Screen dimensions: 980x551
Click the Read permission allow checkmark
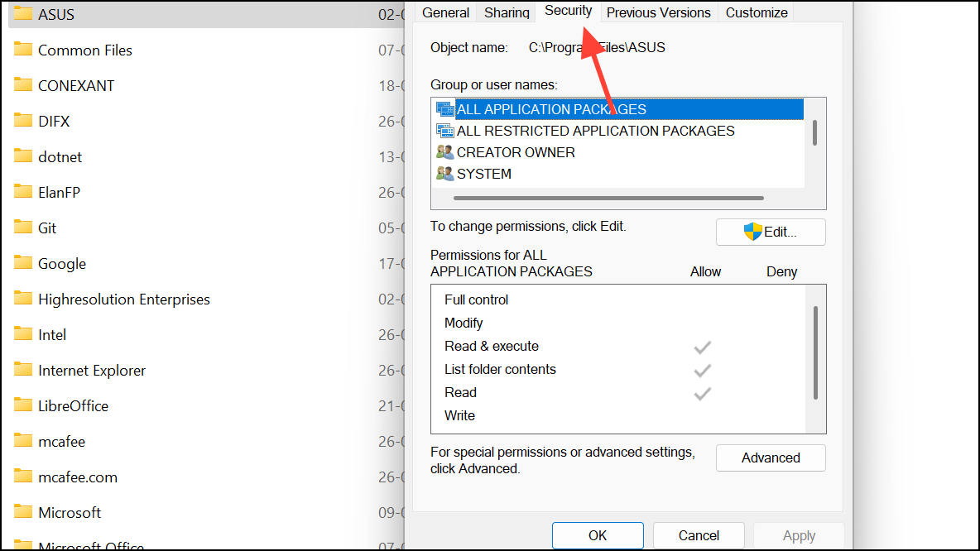point(703,394)
